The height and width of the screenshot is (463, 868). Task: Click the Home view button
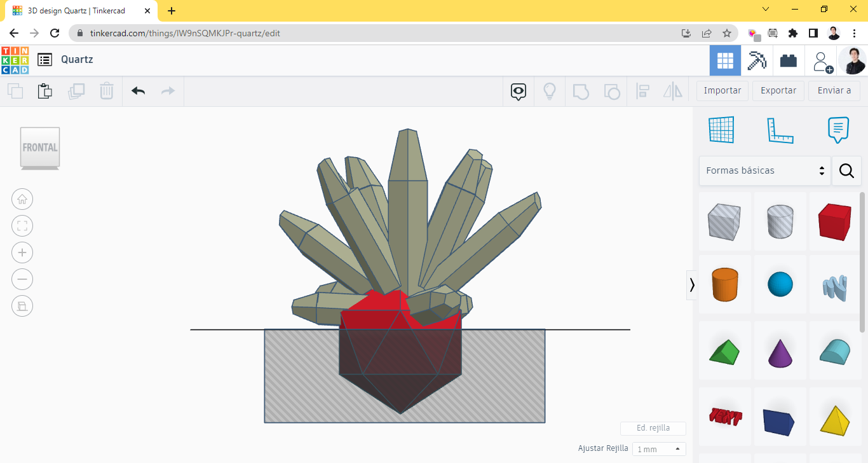22,199
